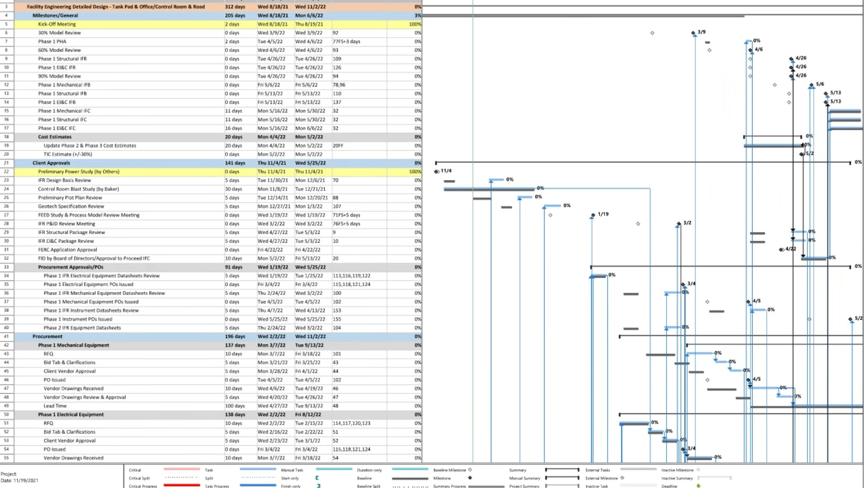868x488 pixels.
Task: Click the pink Critical bar in legend
Action: 181,470
